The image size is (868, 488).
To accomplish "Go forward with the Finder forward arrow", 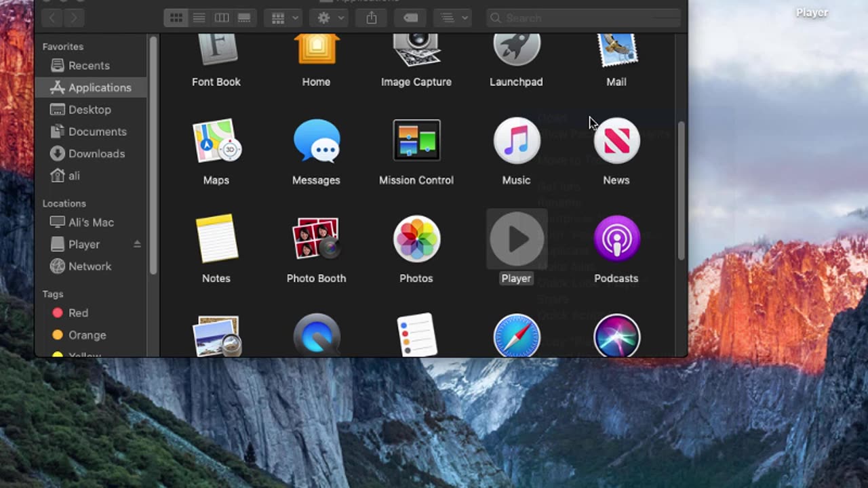I will (74, 18).
